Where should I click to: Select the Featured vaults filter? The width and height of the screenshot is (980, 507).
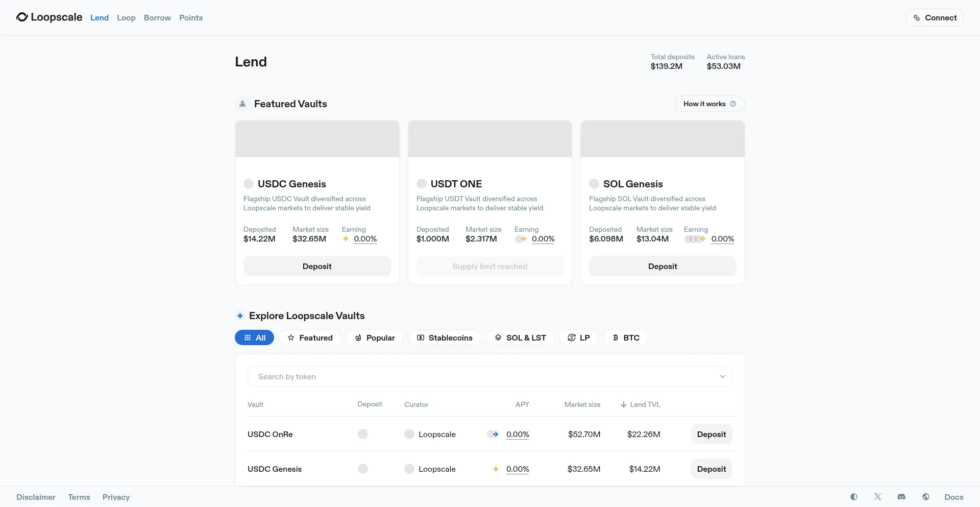310,337
